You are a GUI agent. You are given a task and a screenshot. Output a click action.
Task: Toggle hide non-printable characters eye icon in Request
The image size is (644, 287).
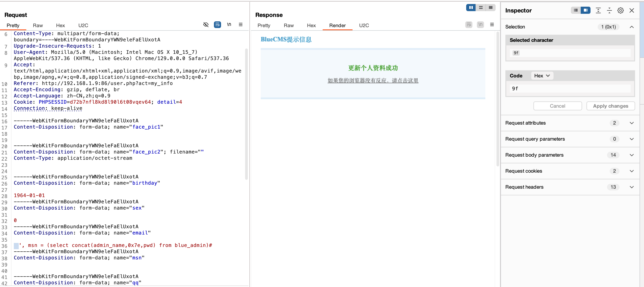(206, 25)
